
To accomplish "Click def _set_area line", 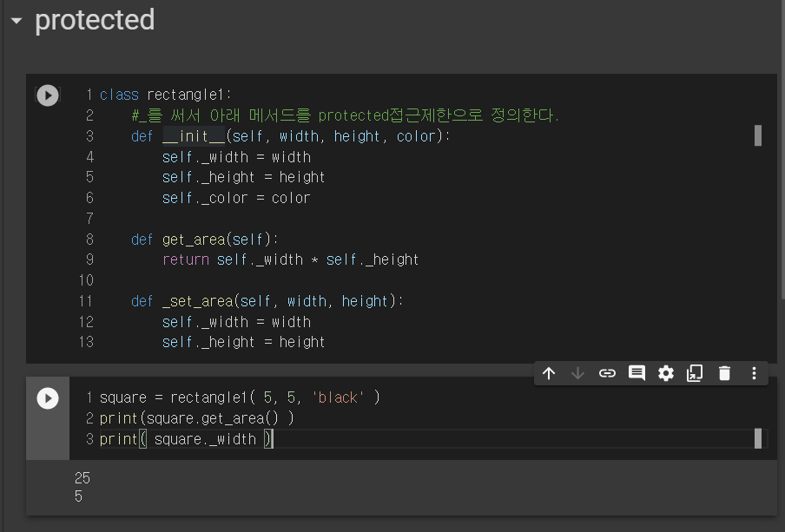I will [x=267, y=301].
